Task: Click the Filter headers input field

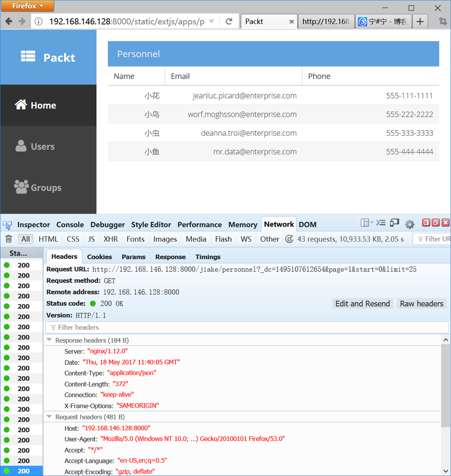Action: click(247, 327)
